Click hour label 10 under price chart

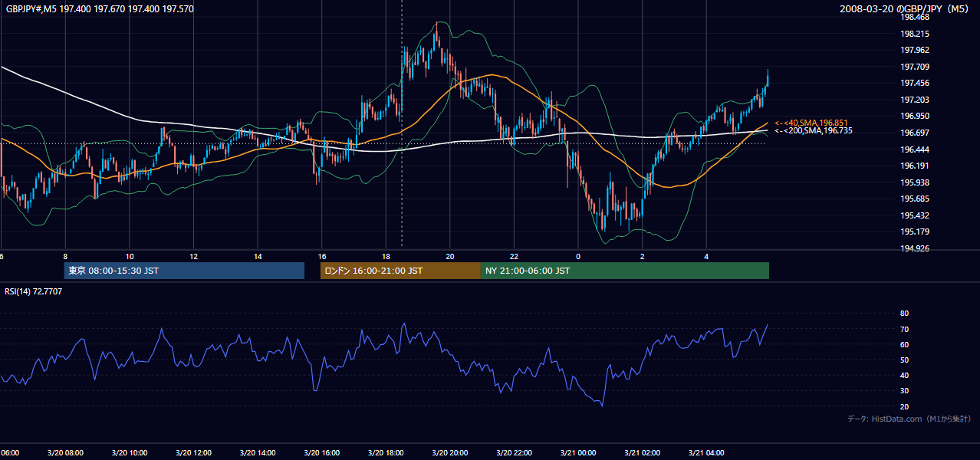point(130,256)
